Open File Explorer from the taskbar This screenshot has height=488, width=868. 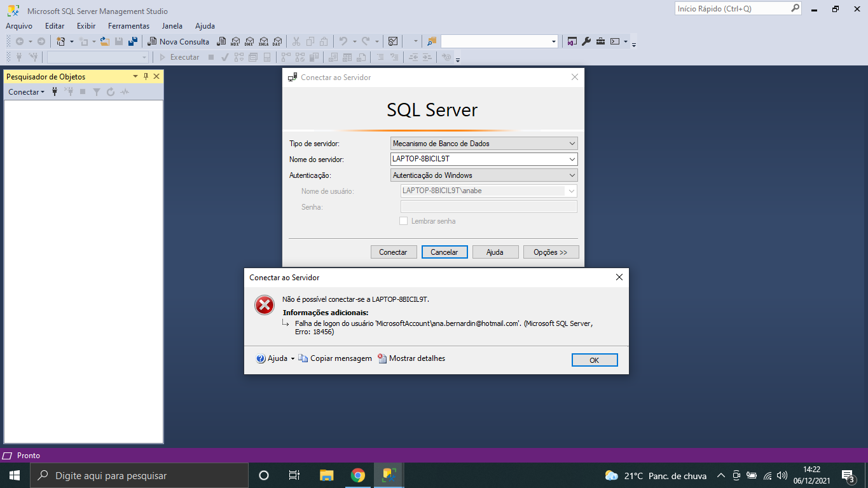click(326, 475)
